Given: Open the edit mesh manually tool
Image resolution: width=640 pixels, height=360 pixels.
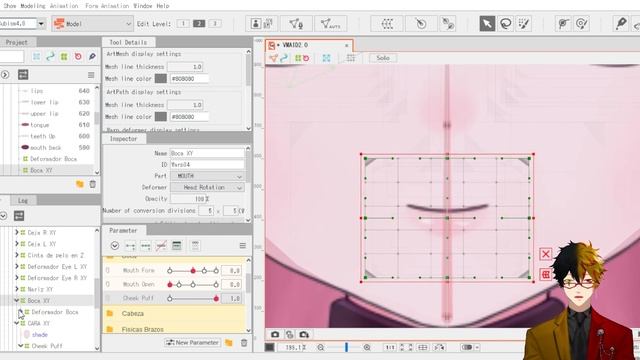Looking at the screenshot, I should 296,24.
